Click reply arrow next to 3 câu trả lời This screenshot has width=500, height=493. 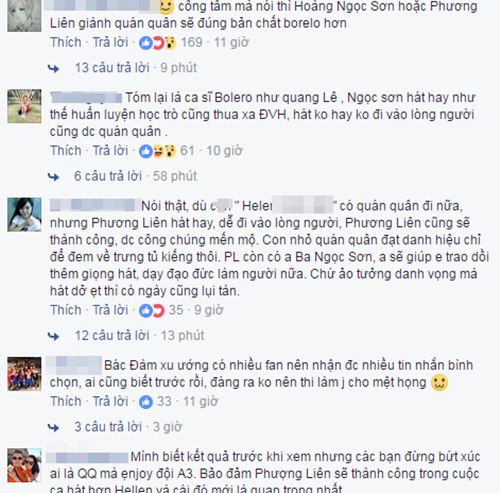pyautogui.click(x=53, y=428)
